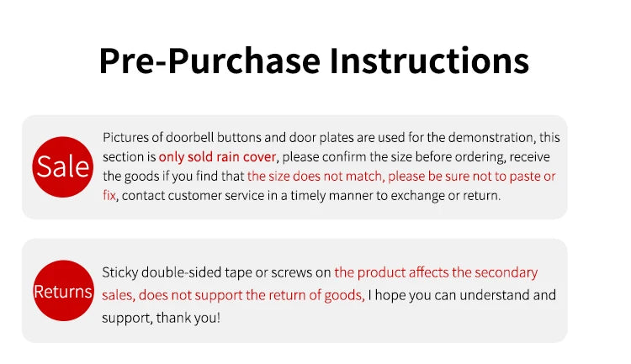Click the red Returns circle badge
Viewport: 631px width, 364px height.
coord(64,290)
